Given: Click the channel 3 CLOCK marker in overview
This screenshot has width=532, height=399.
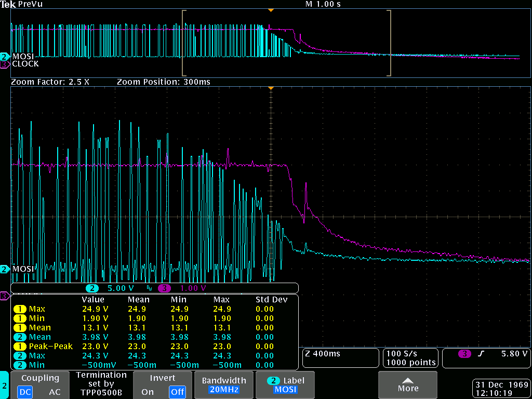Looking at the screenshot, I should coord(5,64).
